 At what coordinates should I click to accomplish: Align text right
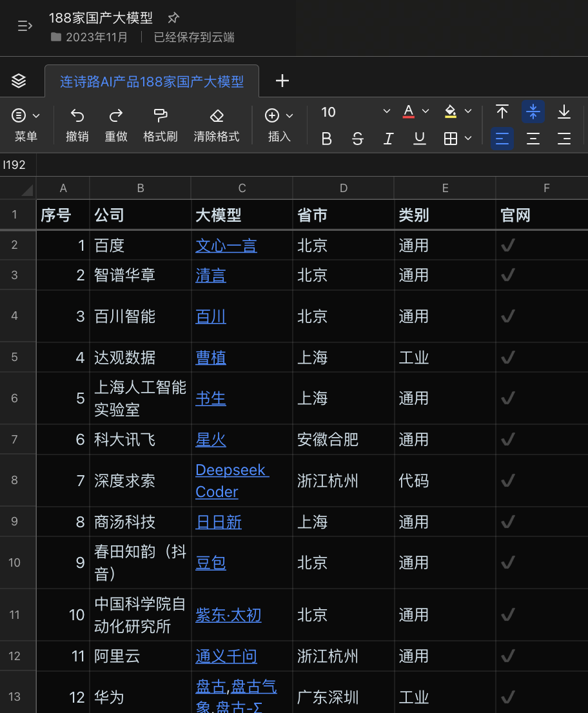pyautogui.click(x=564, y=139)
